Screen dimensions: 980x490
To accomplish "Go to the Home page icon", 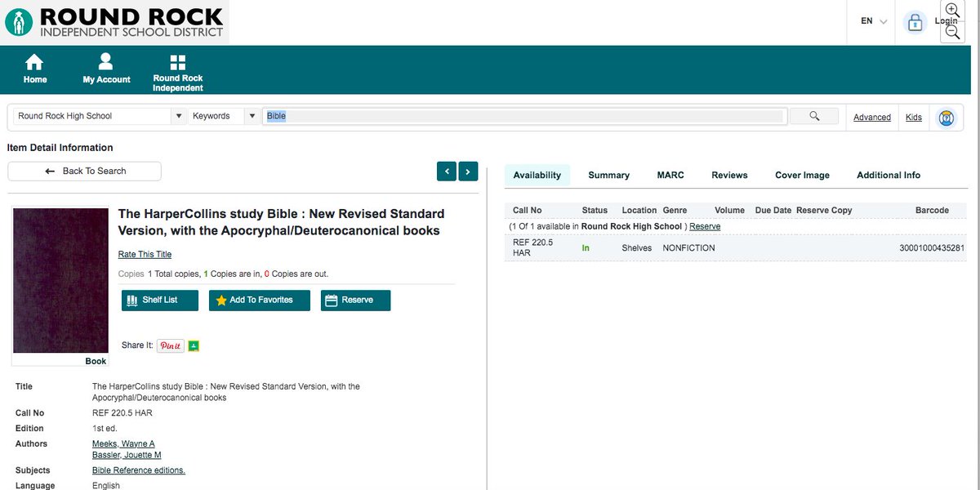I will [34, 63].
